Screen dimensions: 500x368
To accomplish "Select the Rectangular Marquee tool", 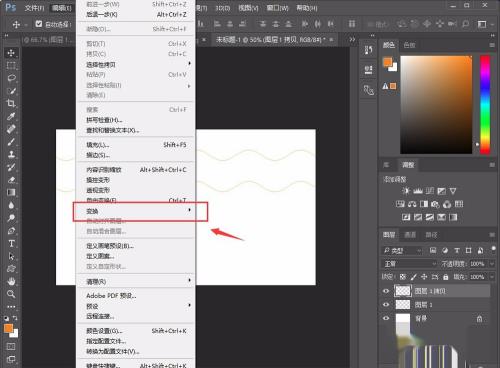I will click(11, 65).
